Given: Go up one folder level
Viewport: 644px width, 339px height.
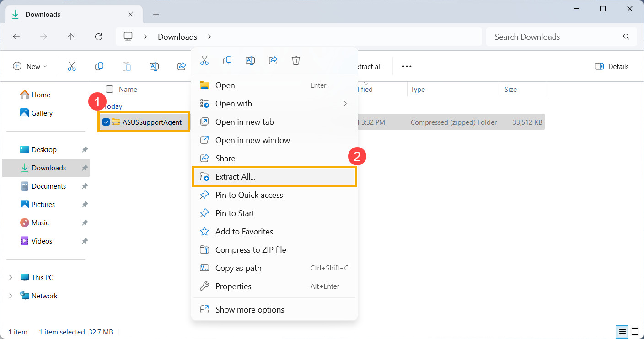Looking at the screenshot, I should tap(71, 37).
